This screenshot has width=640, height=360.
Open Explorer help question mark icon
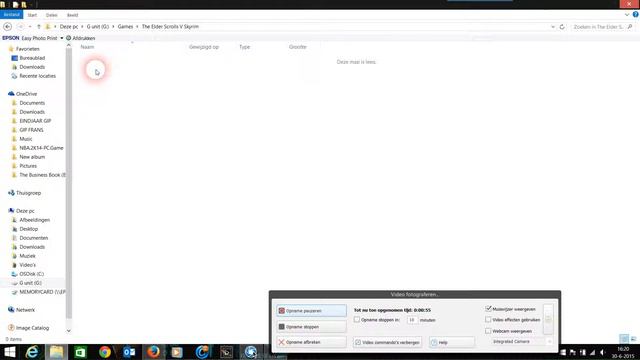[x=636, y=15]
